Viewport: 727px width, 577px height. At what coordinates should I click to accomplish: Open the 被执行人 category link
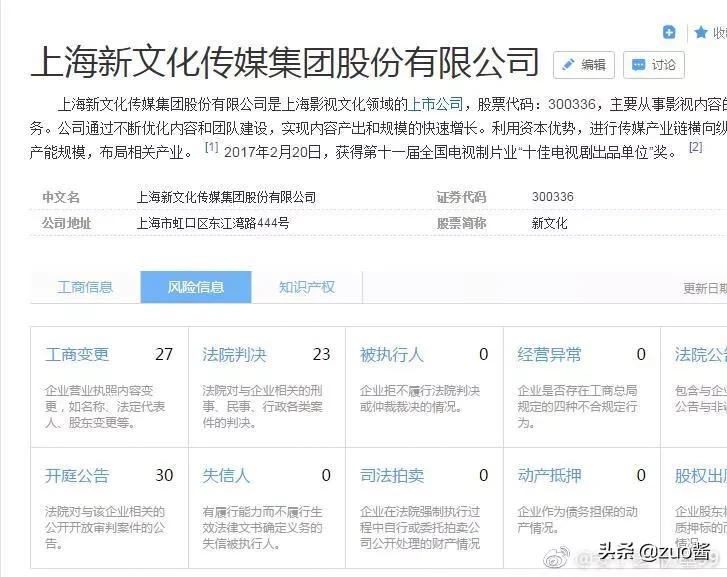tap(392, 355)
